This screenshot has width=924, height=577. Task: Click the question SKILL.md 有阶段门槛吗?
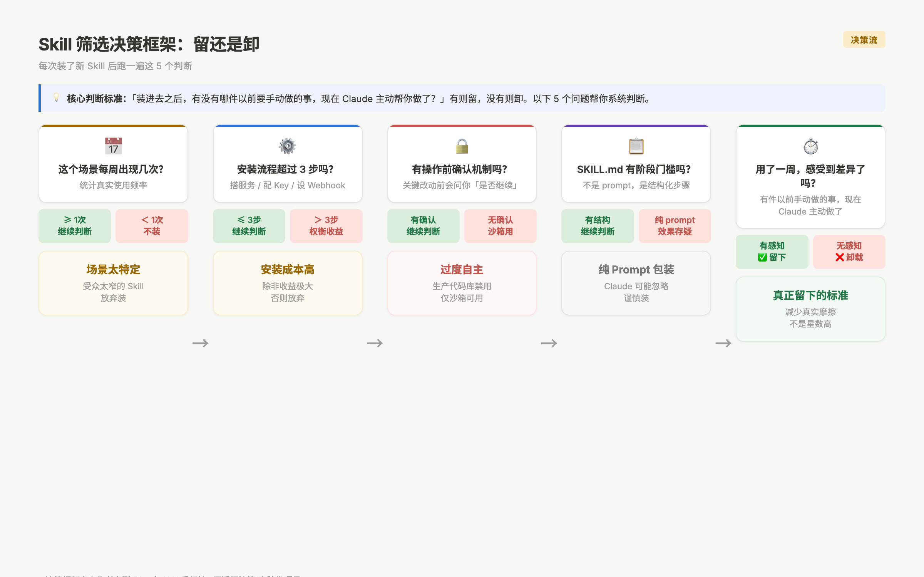[634, 169]
